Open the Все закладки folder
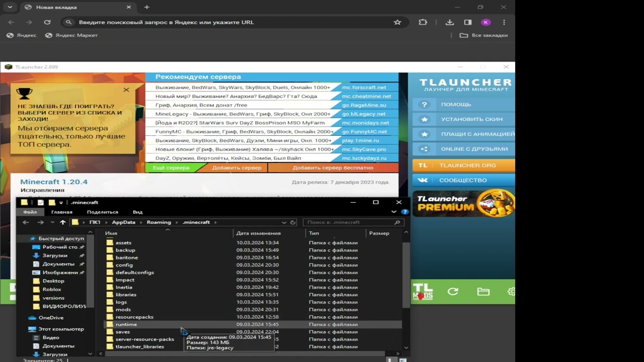644x362 pixels. tap(484, 35)
